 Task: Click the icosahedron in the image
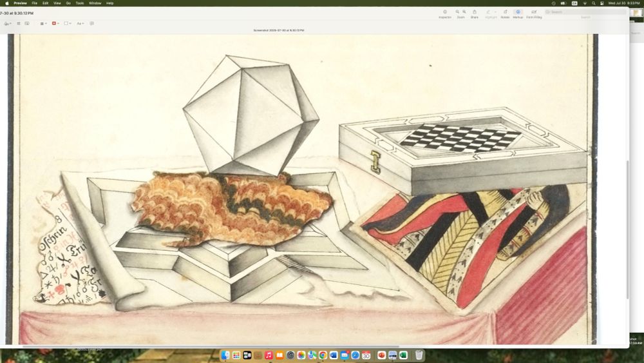pos(251,115)
